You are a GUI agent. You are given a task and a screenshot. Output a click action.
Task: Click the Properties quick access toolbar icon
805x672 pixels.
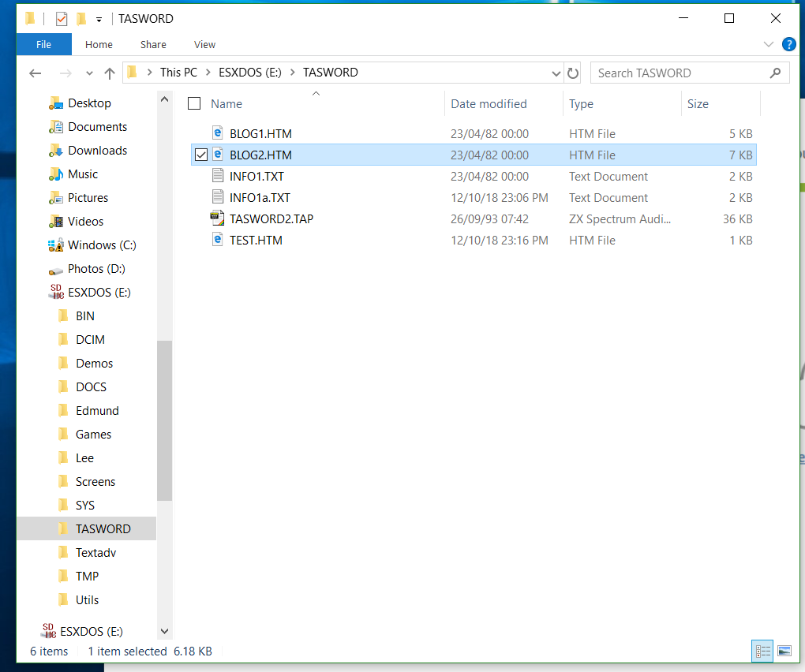coord(62,19)
